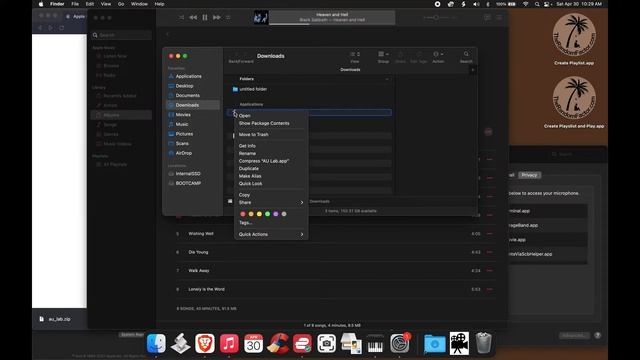Choose Open in the context menu

click(244, 116)
